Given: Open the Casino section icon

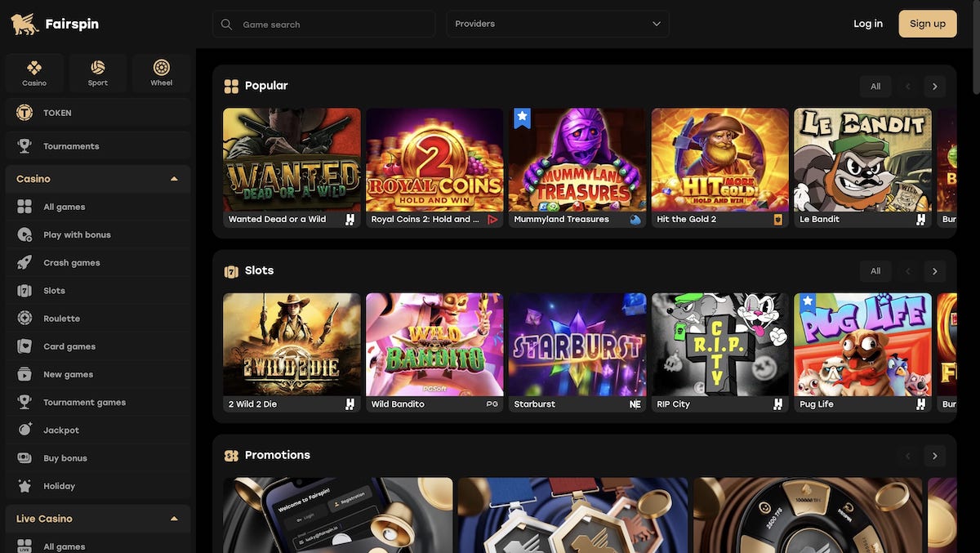Looking at the screenshot, I should point(34,69).
